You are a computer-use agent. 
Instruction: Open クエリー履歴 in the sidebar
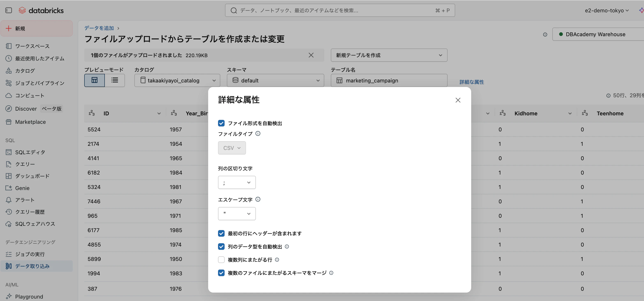click(37, 212)
